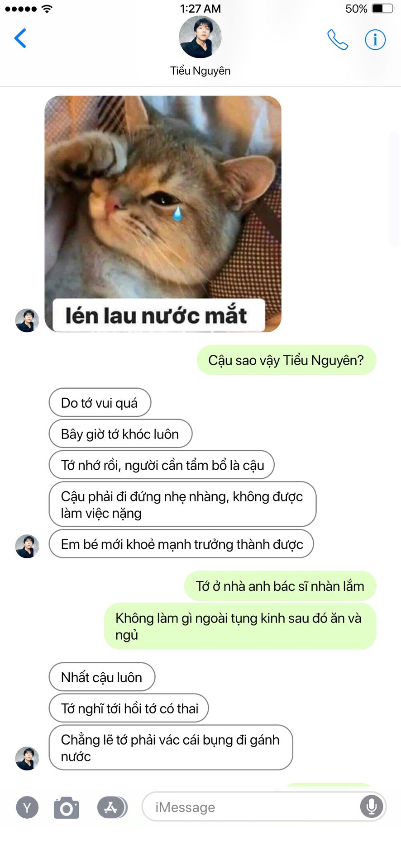The image size is (401, 868).
Task: Open the camera icon
Action: click(67, 807)
